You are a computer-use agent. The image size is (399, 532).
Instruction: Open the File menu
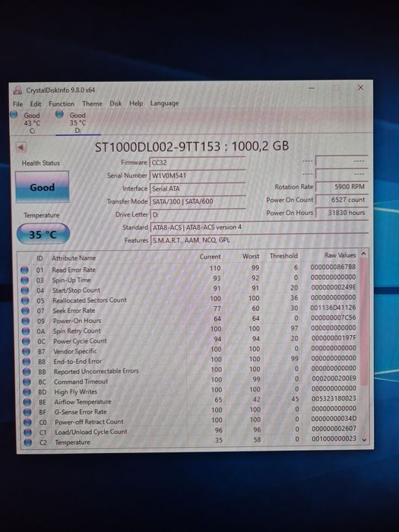tap(17, 104)
